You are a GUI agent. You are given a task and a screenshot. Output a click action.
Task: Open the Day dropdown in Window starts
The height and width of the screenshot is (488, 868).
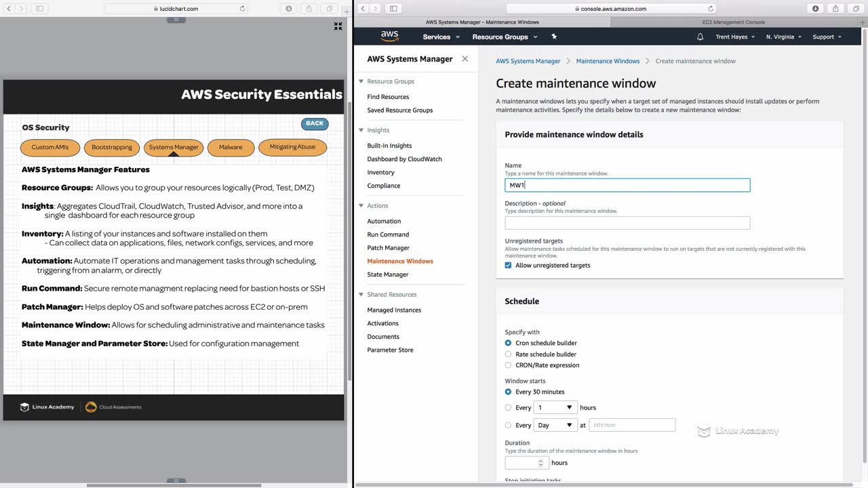555,425
